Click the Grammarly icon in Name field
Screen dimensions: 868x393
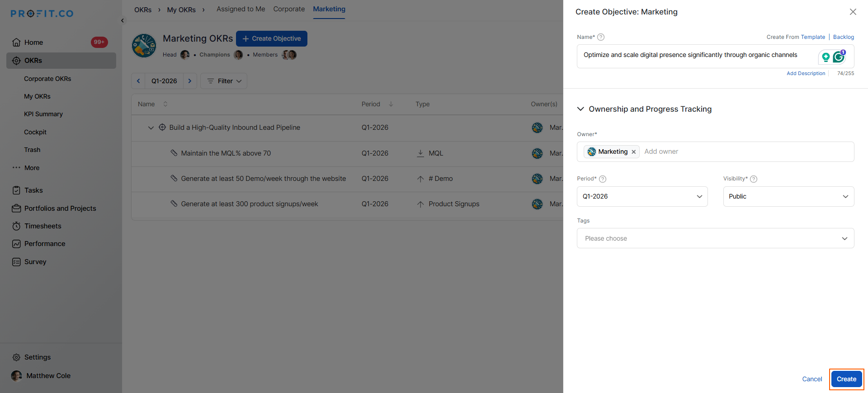click(x=839, y=57)
